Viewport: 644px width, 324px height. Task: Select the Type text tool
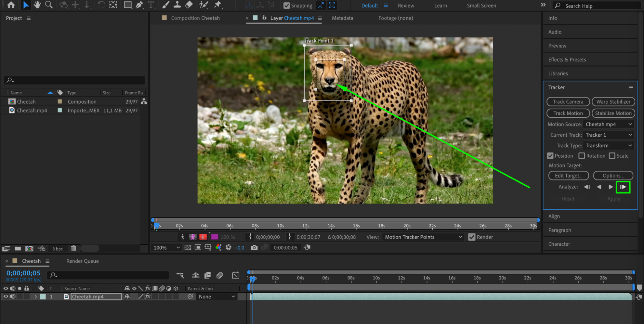tap(151, 5)
